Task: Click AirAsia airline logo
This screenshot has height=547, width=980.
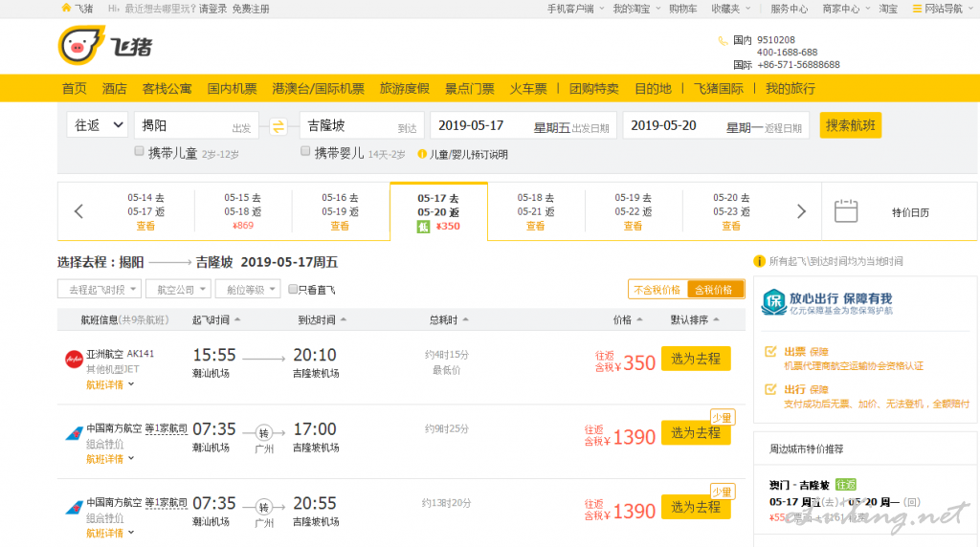Action: [x=74, y=359]
